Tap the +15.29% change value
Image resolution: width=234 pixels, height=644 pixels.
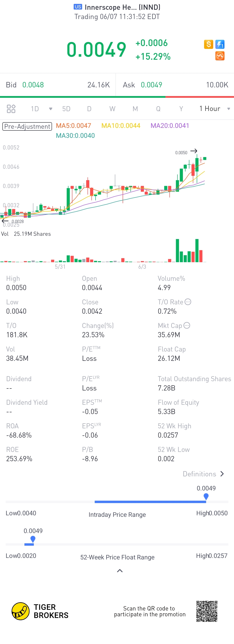pyautogui.click(x=153, y=56)
